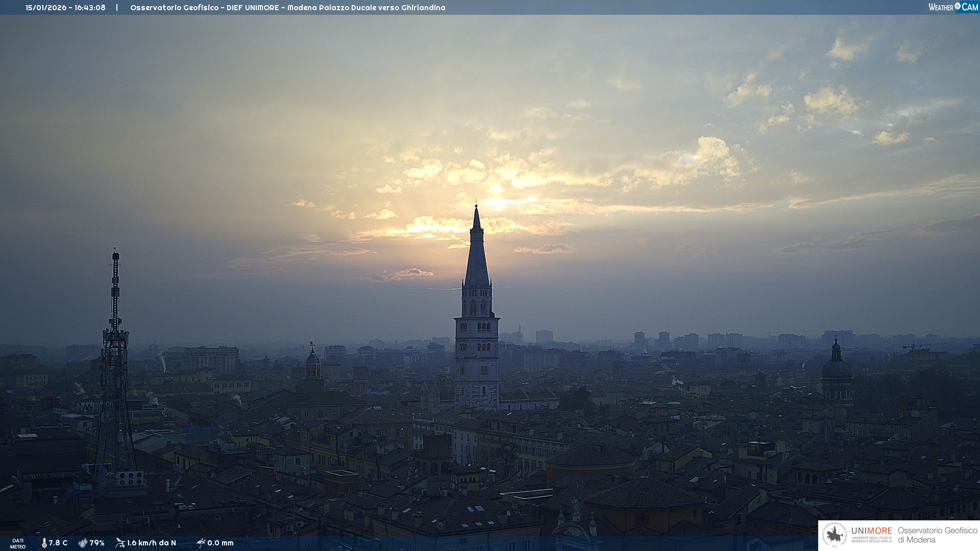980x551 pixels.
Task: Click the wind anemometer icon
Action: pyautogui.click(x=120, y=543)
